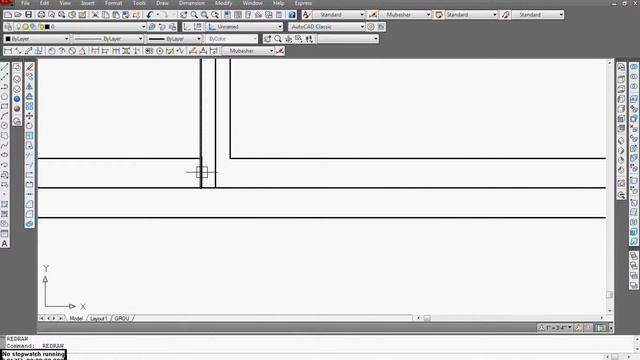Click the Help question mark icon
This screenshot has width=640, height=360.
click(x=292, y=15)
